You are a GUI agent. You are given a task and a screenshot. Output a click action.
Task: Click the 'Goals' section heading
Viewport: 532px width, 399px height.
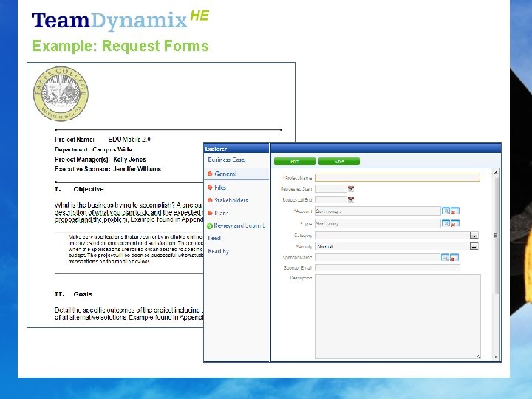[x=83, y=294]
